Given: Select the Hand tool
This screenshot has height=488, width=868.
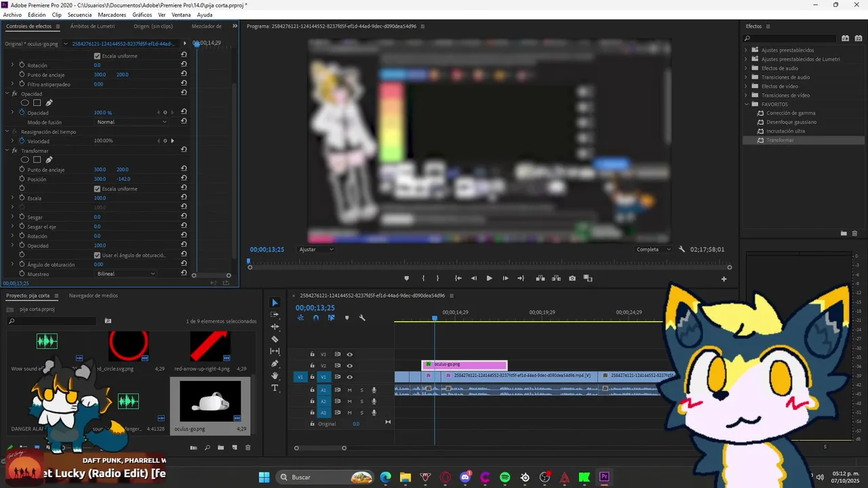Looking at the screenshot, I should click(x=275, y=375).
